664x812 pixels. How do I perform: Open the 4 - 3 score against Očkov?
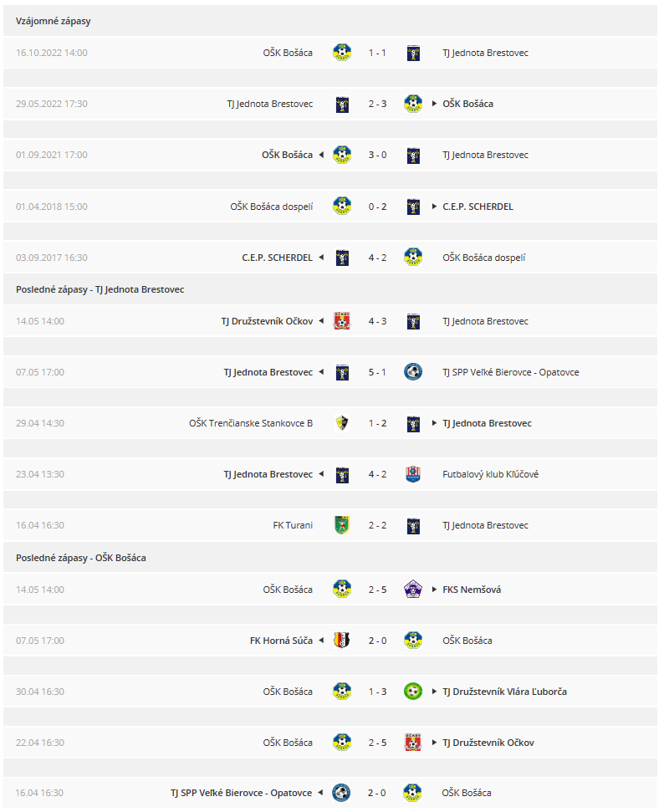(x=378, y=321)
